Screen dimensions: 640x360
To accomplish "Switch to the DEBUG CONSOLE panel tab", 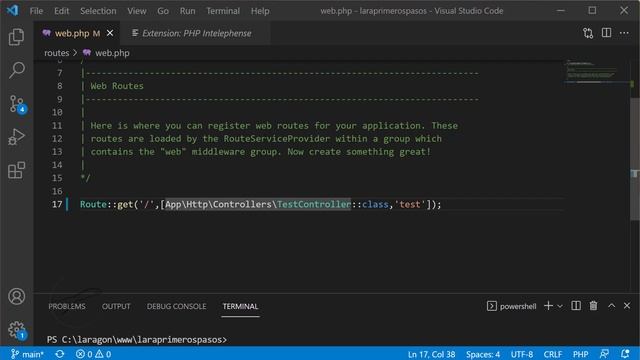I will click(x=176, y=307).
